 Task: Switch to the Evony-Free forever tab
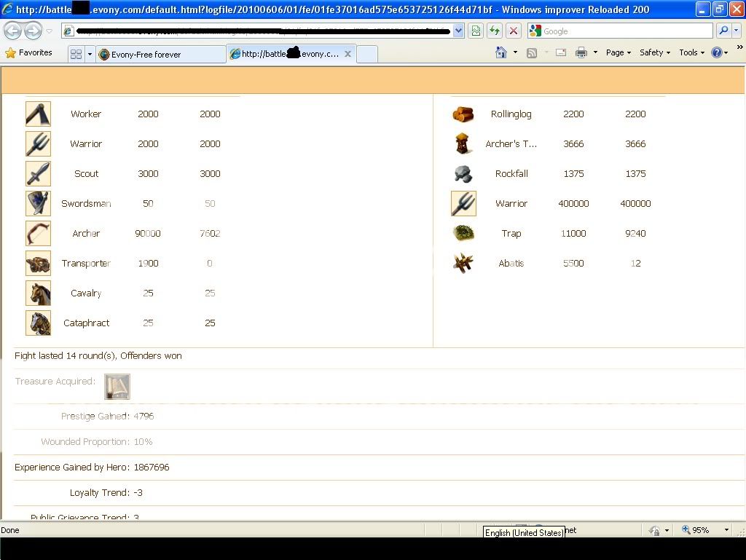tap(160, 55)
